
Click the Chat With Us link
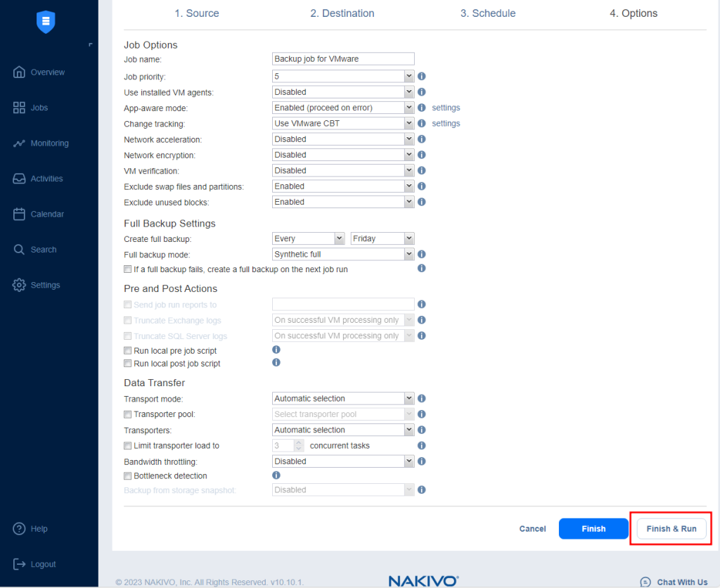click(x=682, y=582)
